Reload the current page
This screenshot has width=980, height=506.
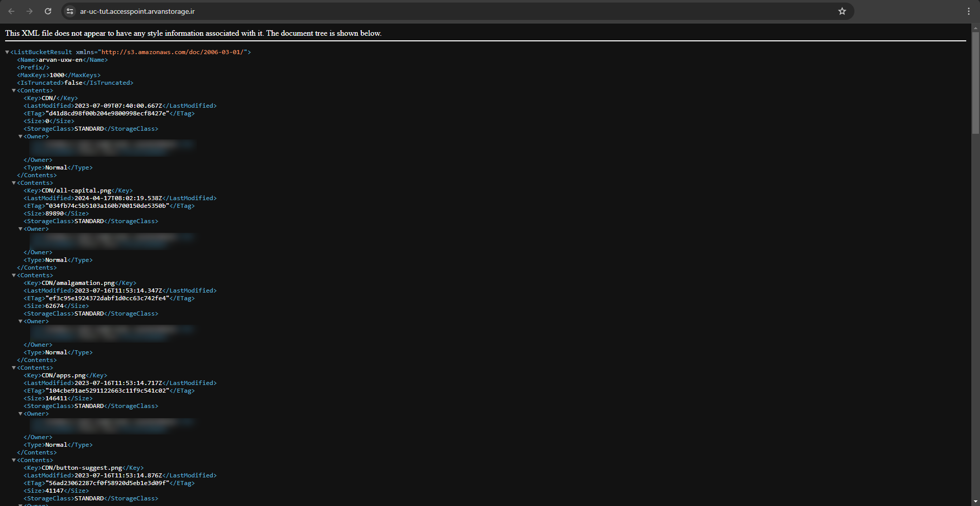48,11
